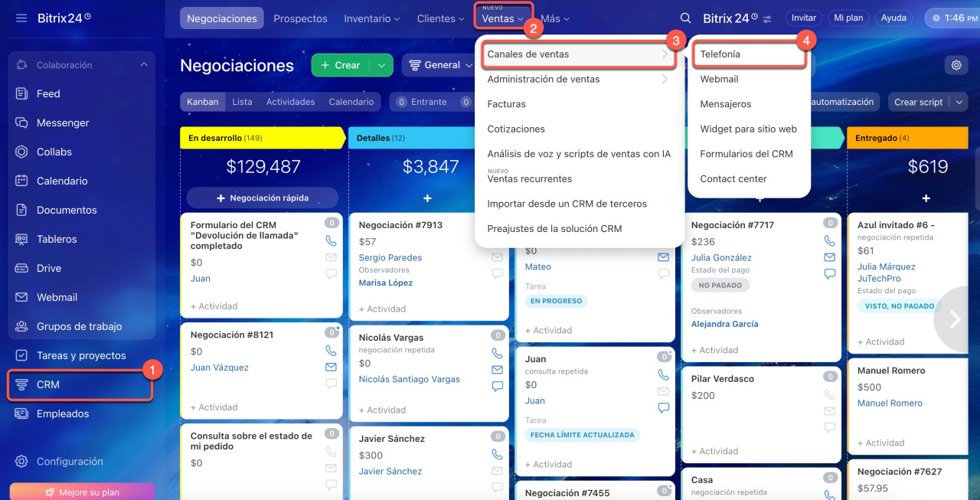Click the green Crear button

341,65
